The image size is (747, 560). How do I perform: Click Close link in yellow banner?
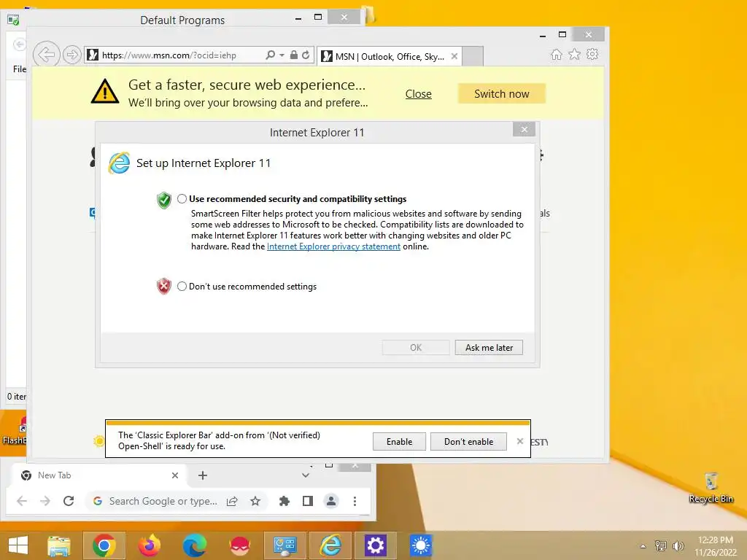click(x=418, y=94)
